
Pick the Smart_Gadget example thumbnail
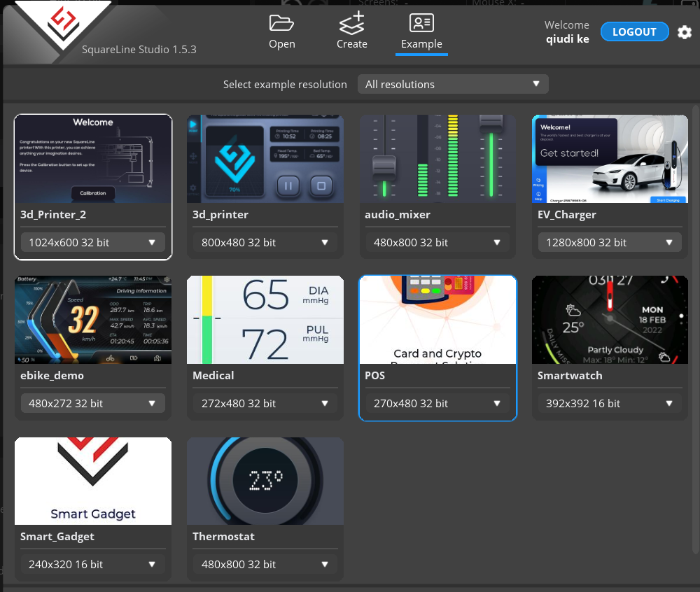coord(92,481)
